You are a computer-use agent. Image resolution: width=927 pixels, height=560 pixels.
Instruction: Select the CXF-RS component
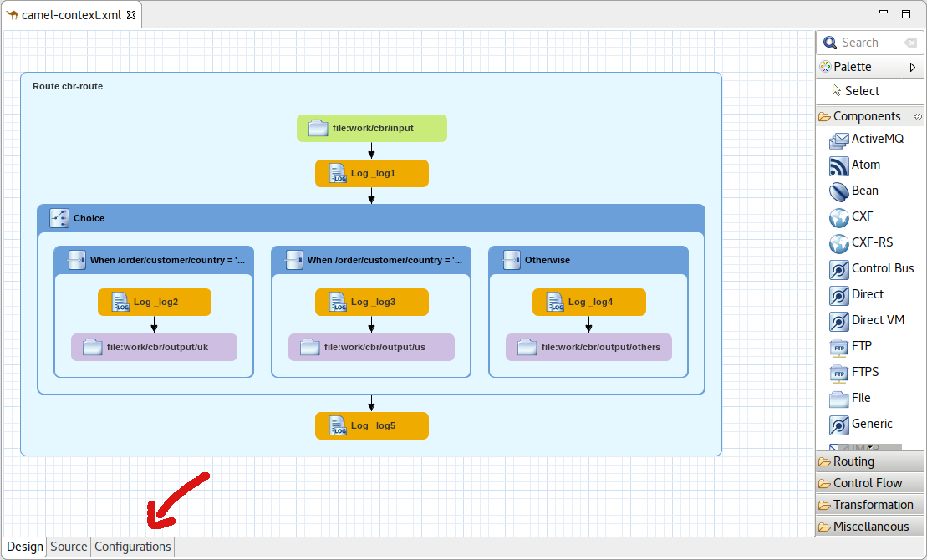coord(839,243)
